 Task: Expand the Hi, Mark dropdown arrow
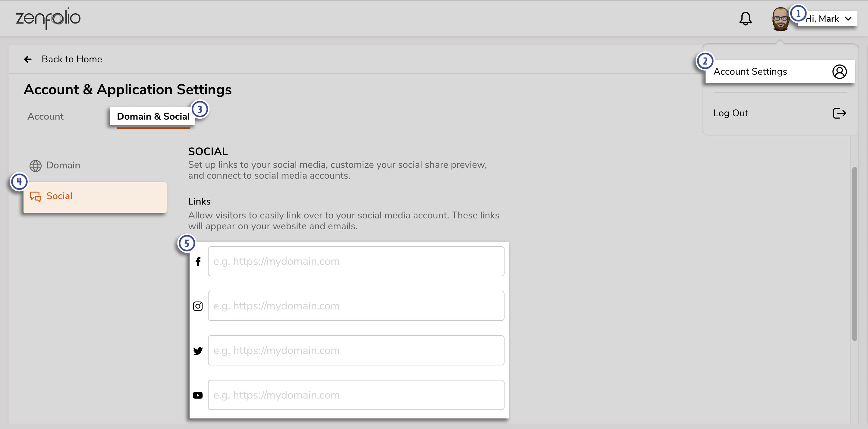pyautogui.click(x=848, y=19)
